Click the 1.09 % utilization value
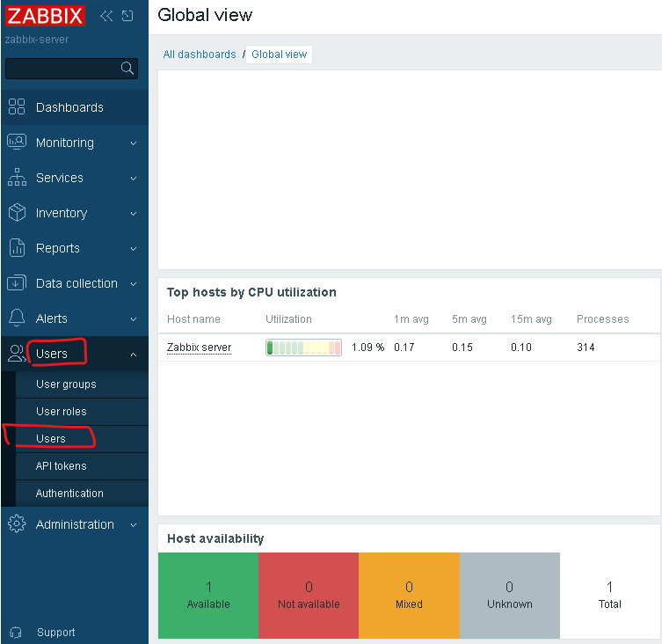This screenshot has width=662, height=644. [367, 348]
